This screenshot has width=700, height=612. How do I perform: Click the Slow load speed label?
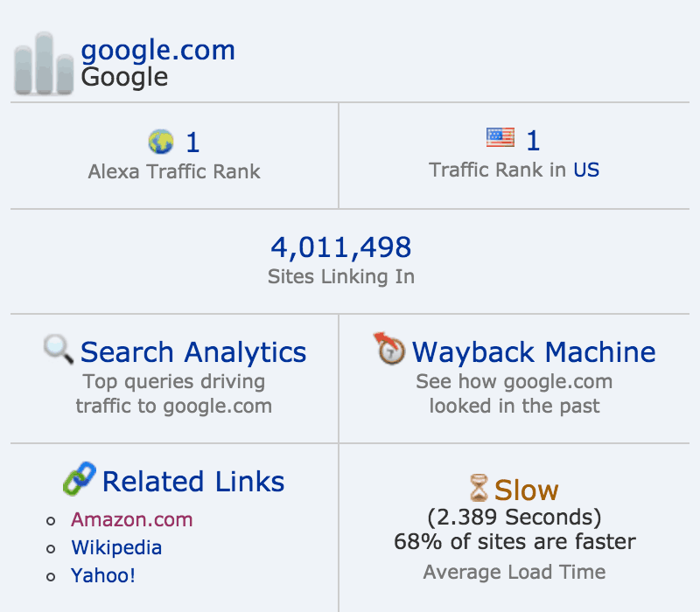[527, 490]
